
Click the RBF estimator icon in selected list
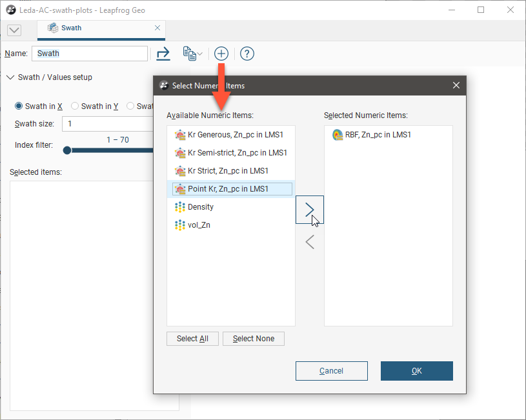pyautogui.click(x=338, y=135)
